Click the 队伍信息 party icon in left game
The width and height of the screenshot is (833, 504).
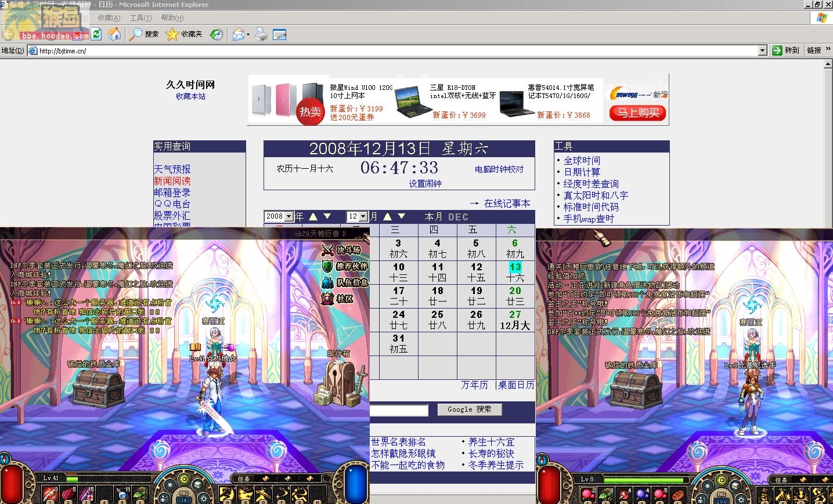pos(327,282)
